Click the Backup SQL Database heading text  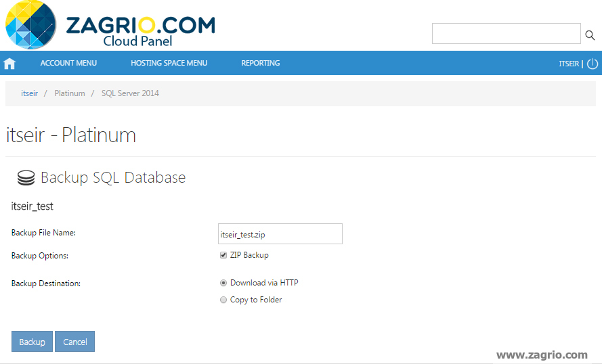pyautogui.click(x=113, y=177)
